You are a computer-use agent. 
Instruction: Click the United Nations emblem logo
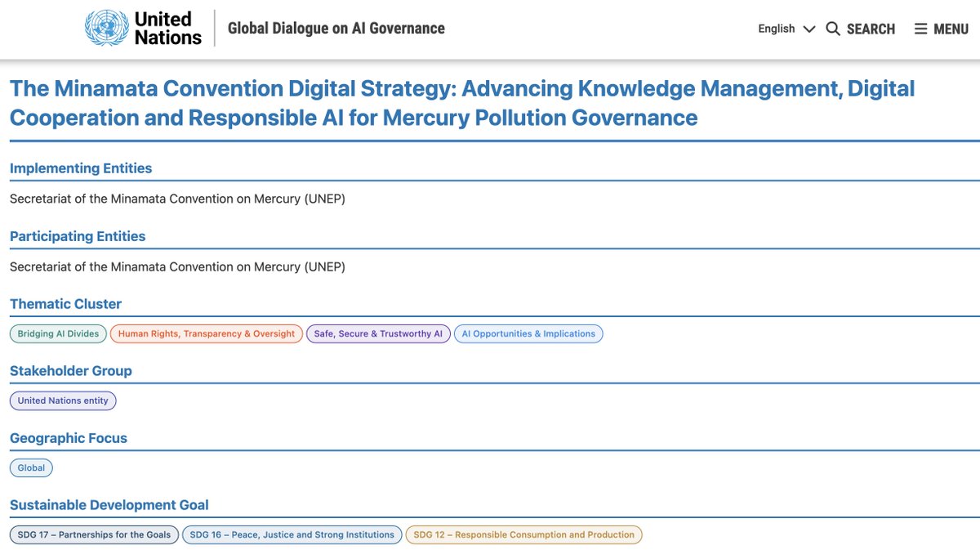point(106,29)
